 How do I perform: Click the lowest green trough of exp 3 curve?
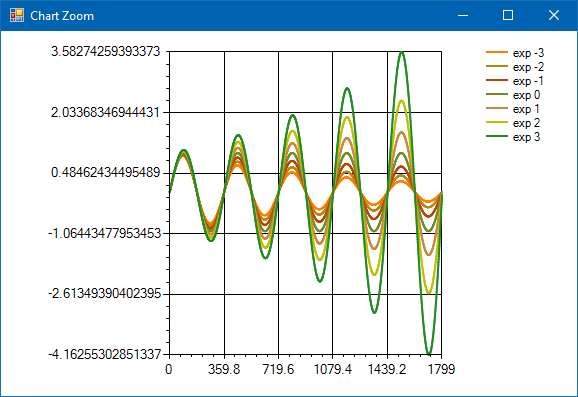429,353
